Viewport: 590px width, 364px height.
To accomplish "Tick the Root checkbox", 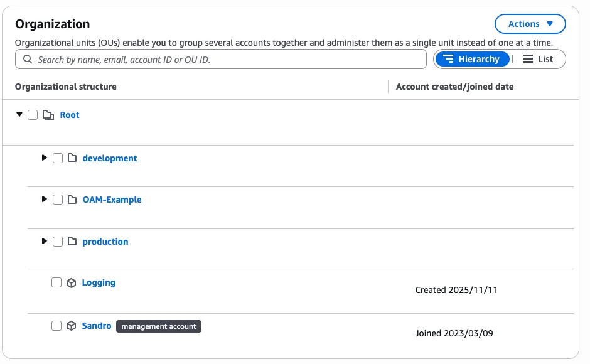I will coord(33,115).
